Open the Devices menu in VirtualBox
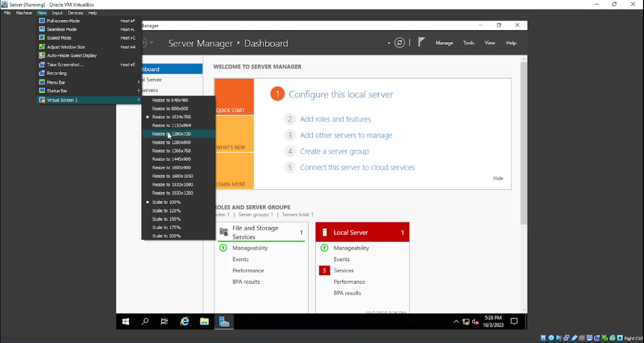The width and height of the screenshot is (644, 343). click(x=75, y=13)
